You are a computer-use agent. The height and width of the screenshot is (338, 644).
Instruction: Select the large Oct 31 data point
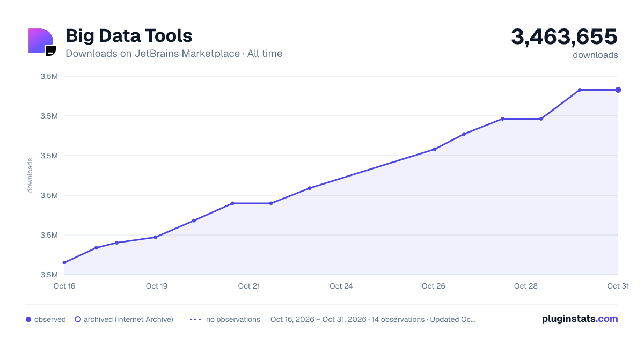pos(618,90)
